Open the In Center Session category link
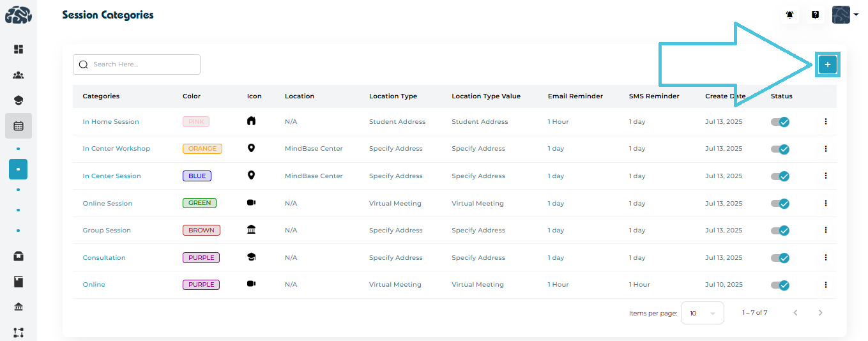 click(x=112, y=176)
